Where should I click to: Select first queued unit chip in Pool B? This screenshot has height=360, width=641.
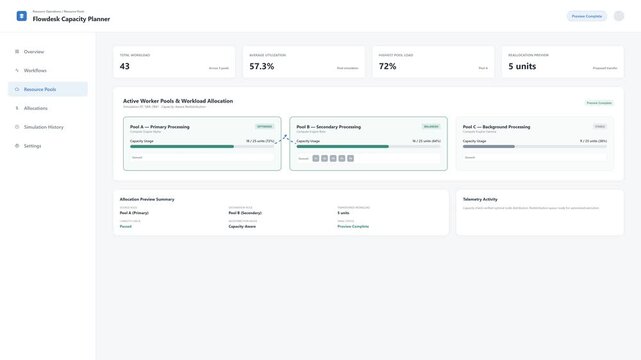(316, 158)
